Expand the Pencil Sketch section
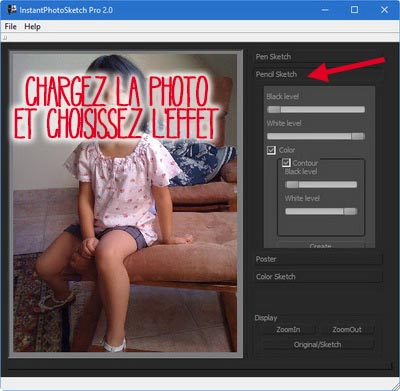Screen dimensions: 400x391 click(318, 74)
